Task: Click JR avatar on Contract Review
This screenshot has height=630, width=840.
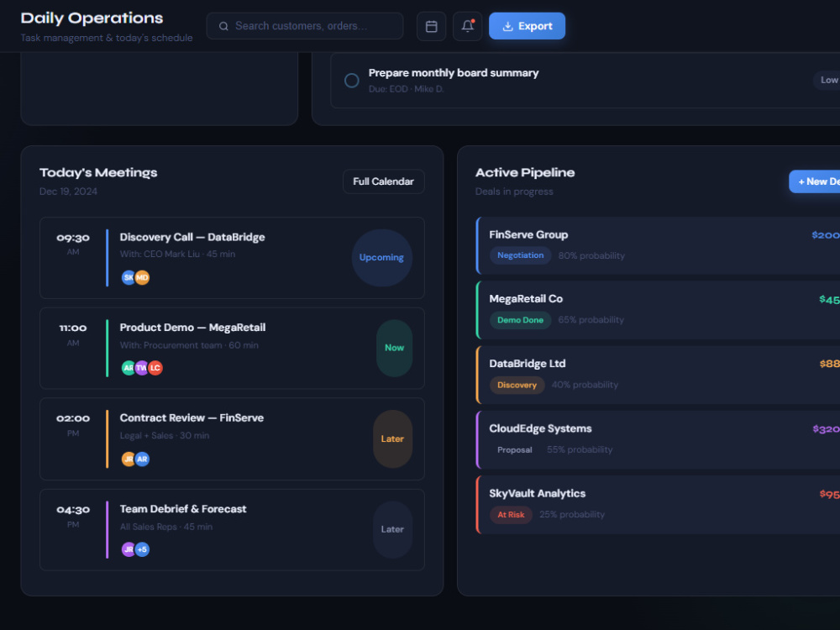Action: pos(129,459)
